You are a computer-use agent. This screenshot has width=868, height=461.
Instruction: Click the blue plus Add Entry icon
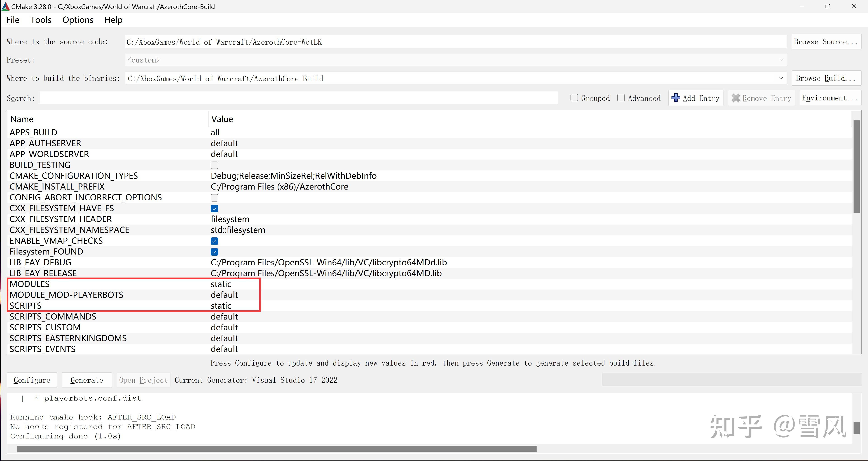[x=676, y=98]
